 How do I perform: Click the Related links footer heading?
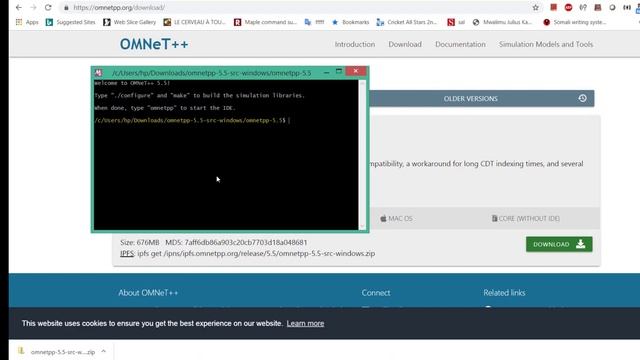tap(504, 293)
